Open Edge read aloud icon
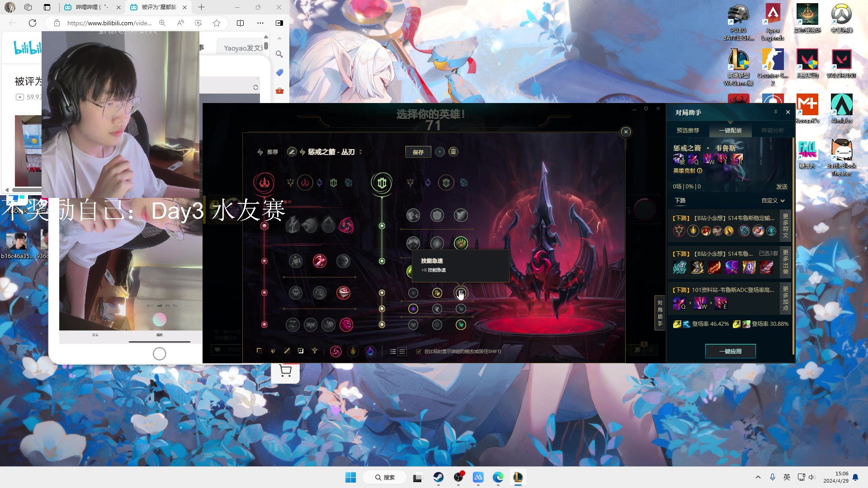Screen dimensions: 868x488 180,23
